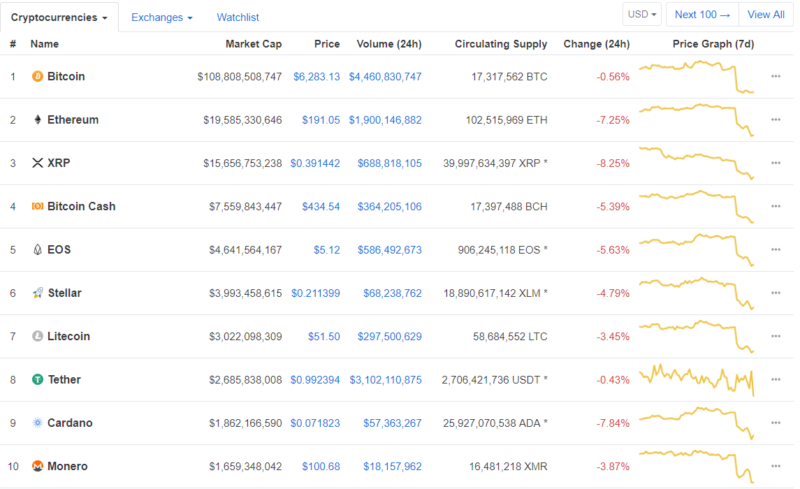This screenshot has height=489, width=800.
Task: Click Ethereum supply 102,515,969 ETH
Action: coord(507,120)
